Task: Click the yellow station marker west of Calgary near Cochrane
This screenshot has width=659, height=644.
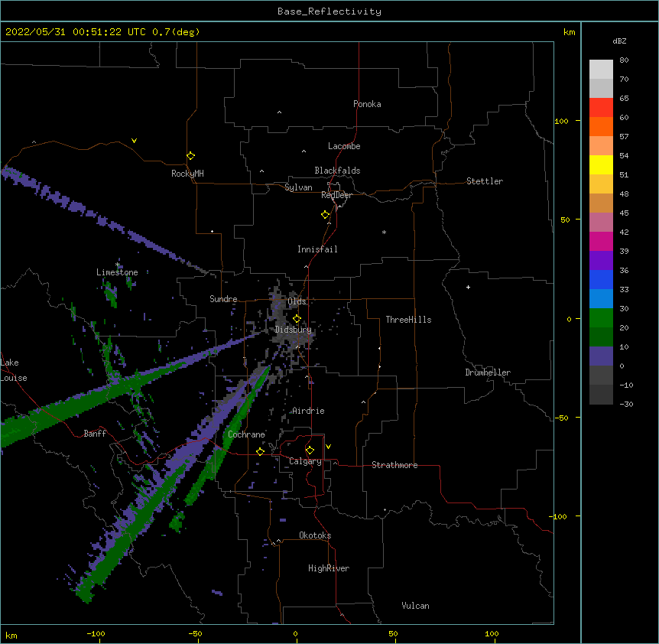Action: coord(260,451)
